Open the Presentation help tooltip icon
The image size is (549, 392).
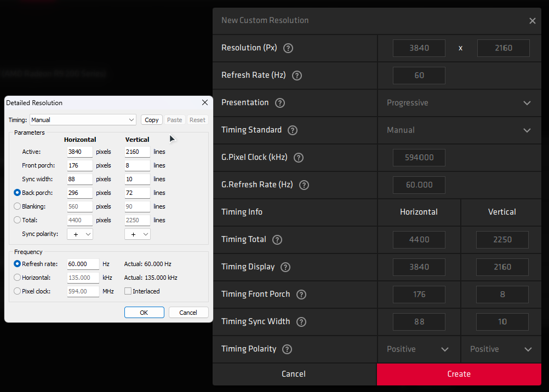click(x=280, y=103)
